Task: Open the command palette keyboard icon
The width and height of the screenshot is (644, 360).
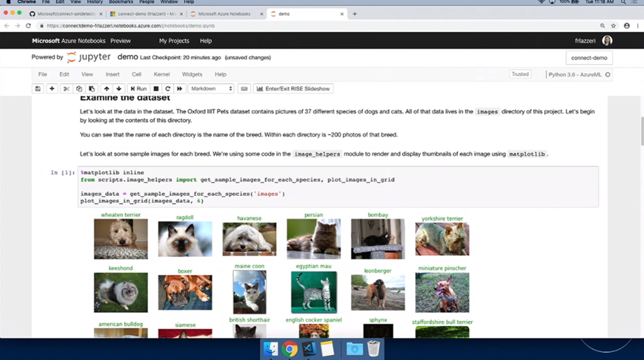Action: coord(244,89)
